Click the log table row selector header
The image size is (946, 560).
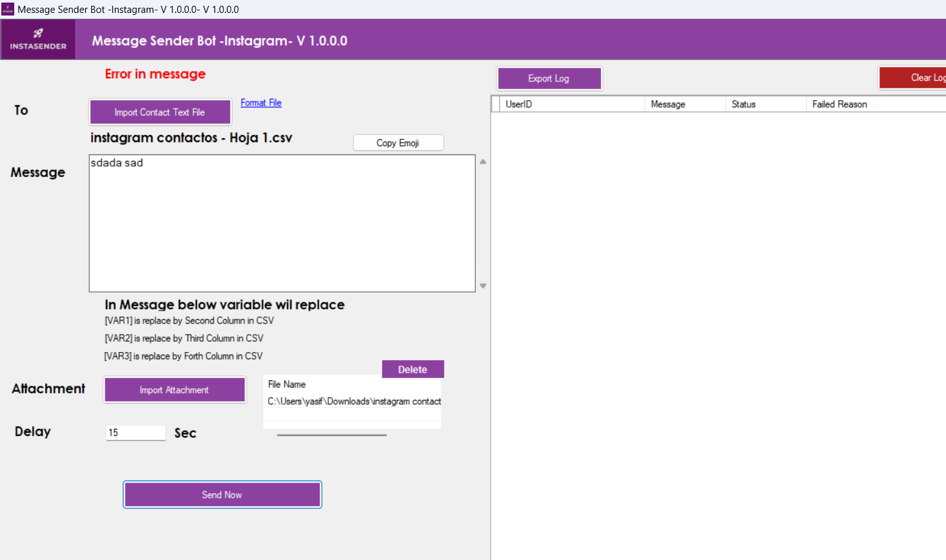point(496,104)
